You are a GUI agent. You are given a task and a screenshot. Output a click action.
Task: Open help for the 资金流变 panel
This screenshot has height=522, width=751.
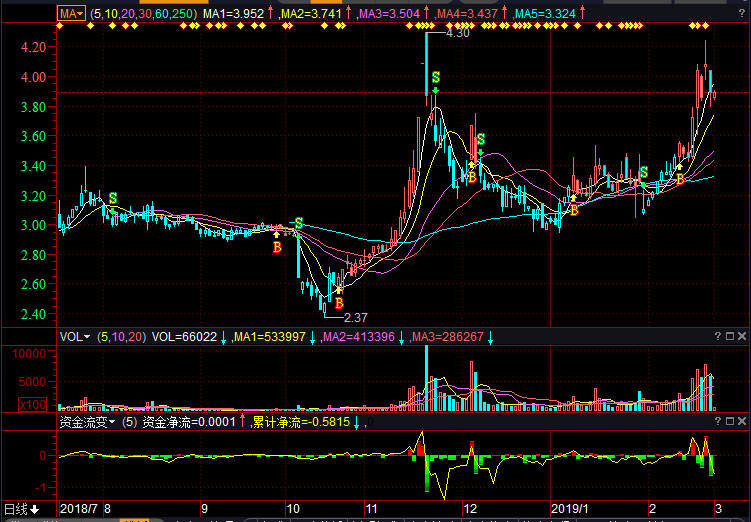point(717,422)
